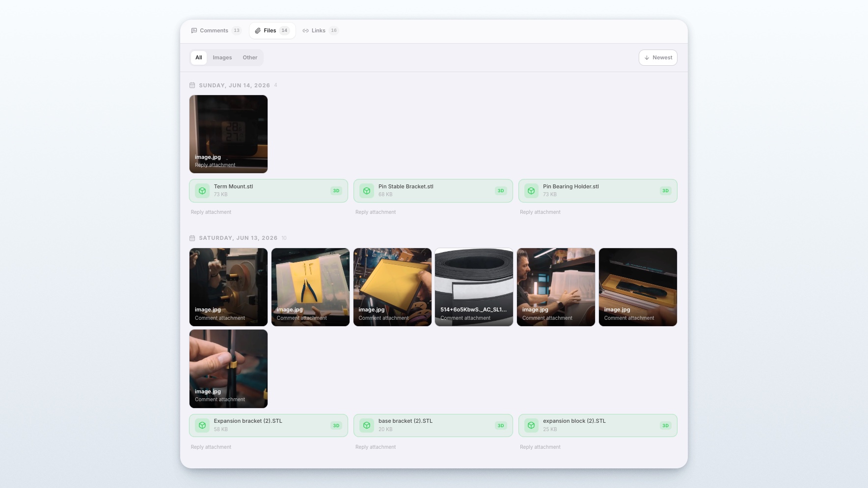868x488 pixels.
Task: Open the base bracket (2).STL file name
Action: coord(406,421)
